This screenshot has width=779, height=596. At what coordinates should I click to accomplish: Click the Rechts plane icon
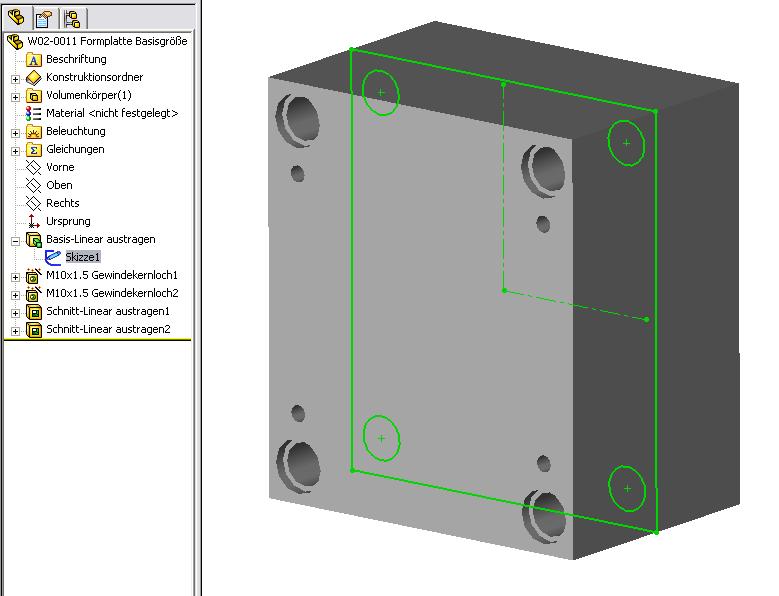33,204
